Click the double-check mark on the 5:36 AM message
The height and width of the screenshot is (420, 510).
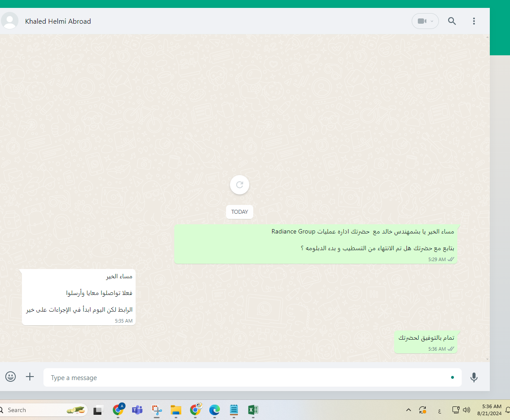pos(451,349)
